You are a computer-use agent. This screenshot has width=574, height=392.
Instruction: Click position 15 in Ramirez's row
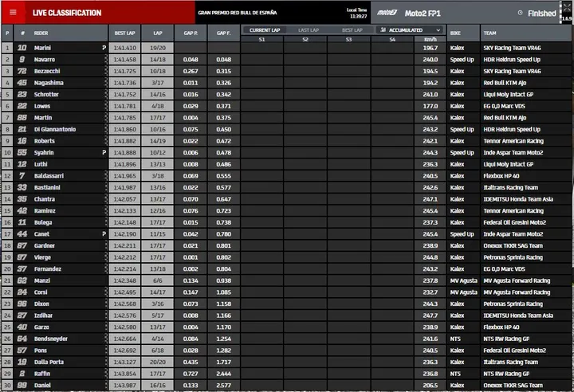coord(7,210)
